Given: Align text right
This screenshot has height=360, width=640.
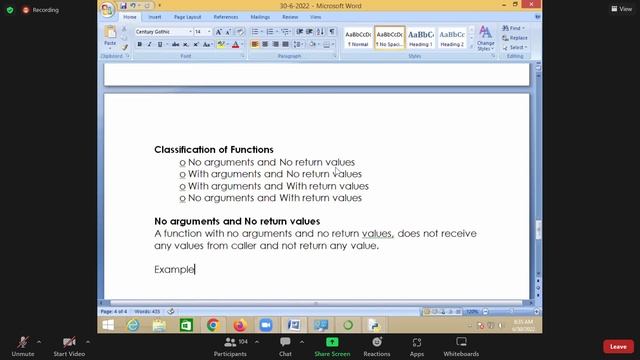Looking at the screenshot, I should coord(276,44).
